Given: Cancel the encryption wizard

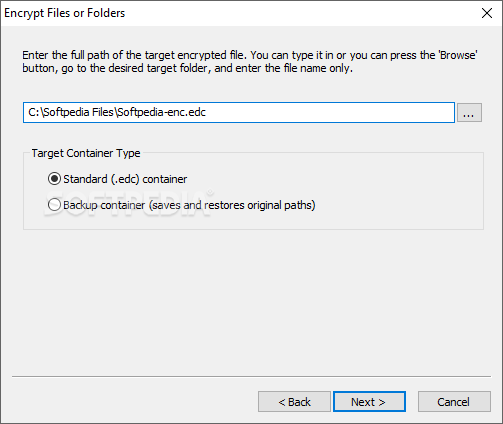Looking at the screenshot, I should coord(454,402).
